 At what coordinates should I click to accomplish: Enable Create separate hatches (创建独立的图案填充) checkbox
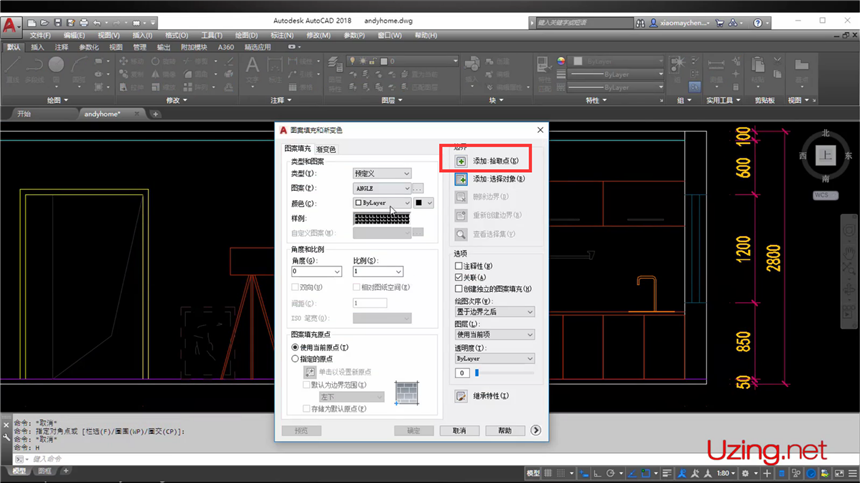tap(459, 288)
